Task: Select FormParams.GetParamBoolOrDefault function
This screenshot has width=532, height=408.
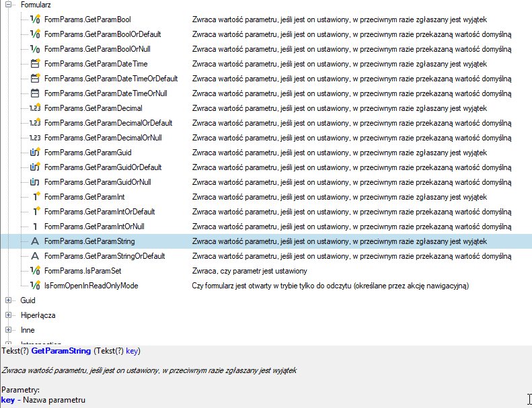Action: (x=102, y=34)
